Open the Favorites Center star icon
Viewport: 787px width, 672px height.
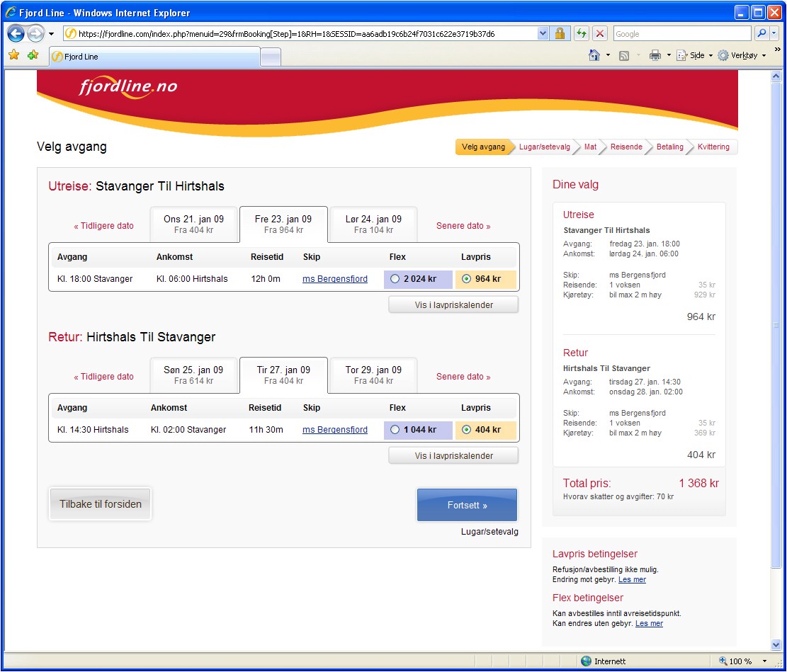pos(14,55)
